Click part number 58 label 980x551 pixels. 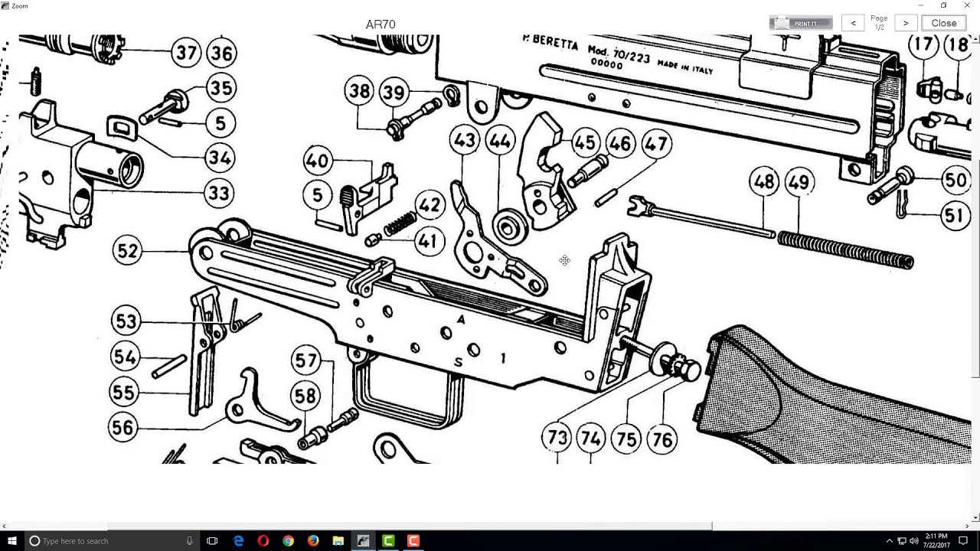[305, 396]
